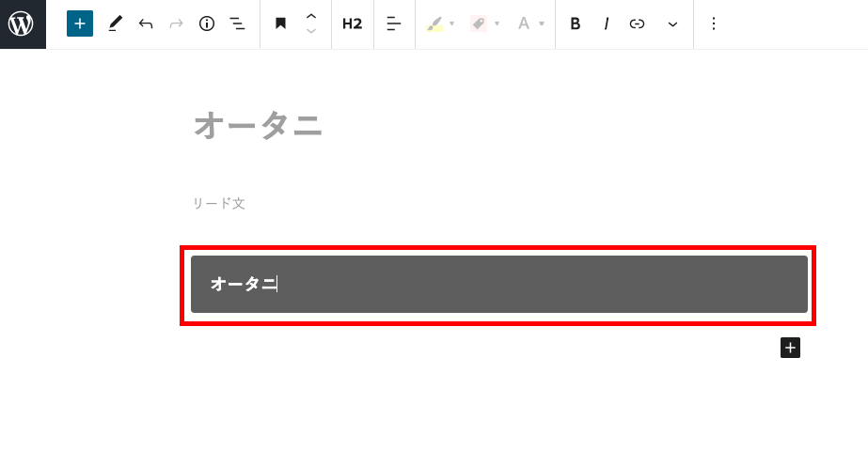This screenshot has height=451, width=868.
Task: Undo the last change
Action: click(x=146, y=23)
